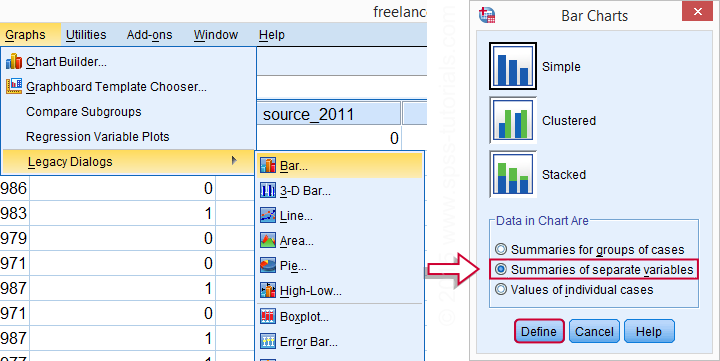Viewport: 720px width, 361px height.
Task: Click the 0 cell under source_2011 header
Action: pyautogui.click(x=329, y=138)
